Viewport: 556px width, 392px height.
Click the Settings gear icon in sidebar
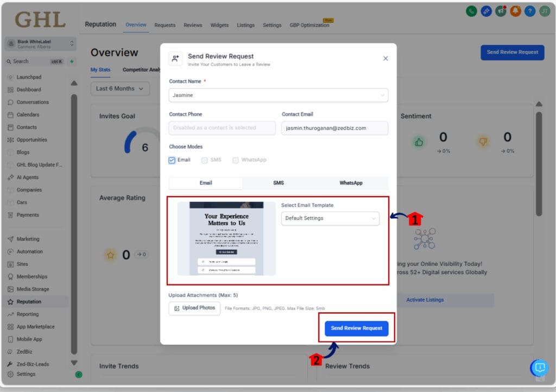[x=11, y=374]
